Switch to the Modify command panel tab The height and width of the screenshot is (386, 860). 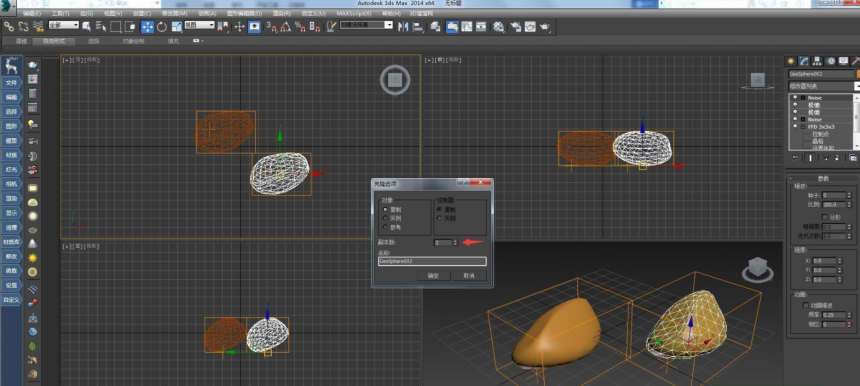coord(804,61)
